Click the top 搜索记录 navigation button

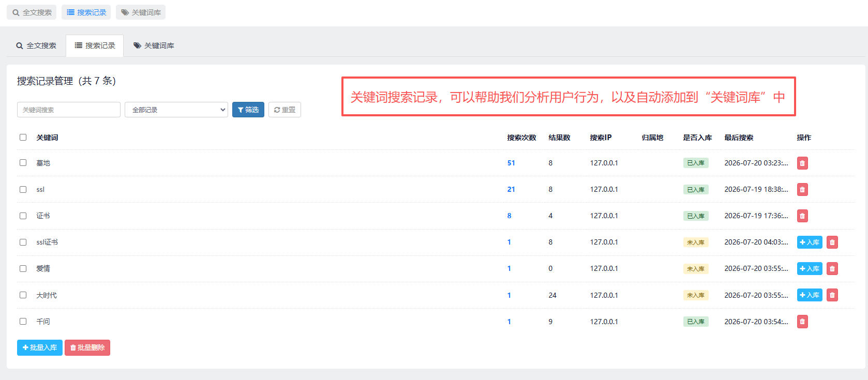click(x=86, y=12)
